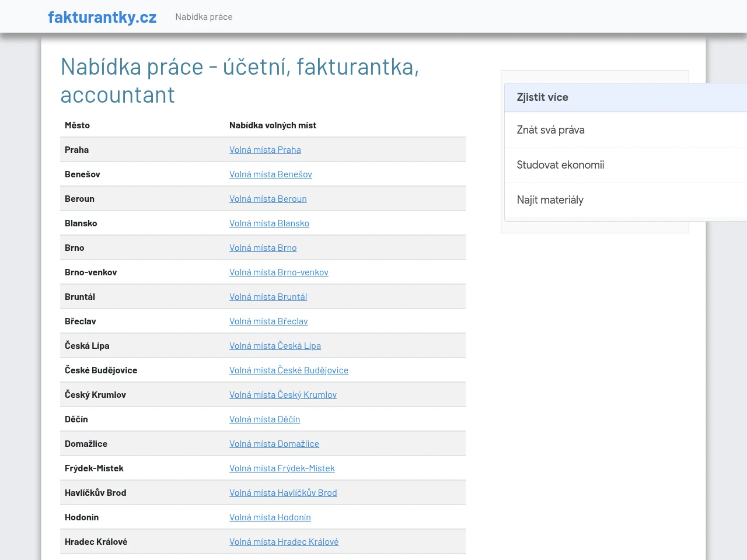Open the Volná místa Brno link
The height and width of the screenshot is (560, 747).
(x=263, y=248)
